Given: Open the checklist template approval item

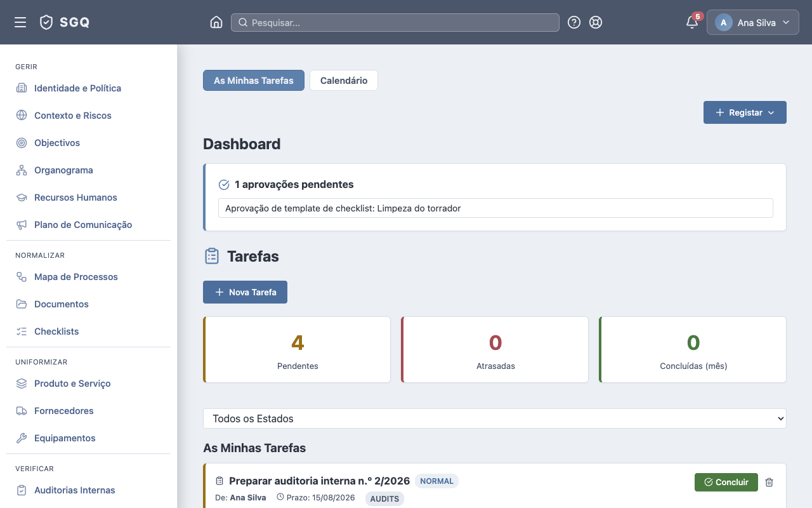Looking at the screenshot, I should 495,208.
